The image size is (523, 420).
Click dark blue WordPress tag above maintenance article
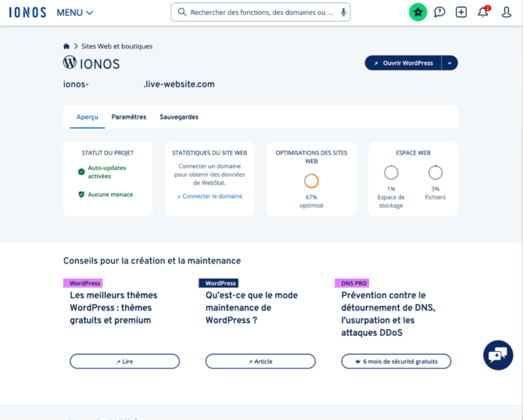tap(218, 283)
